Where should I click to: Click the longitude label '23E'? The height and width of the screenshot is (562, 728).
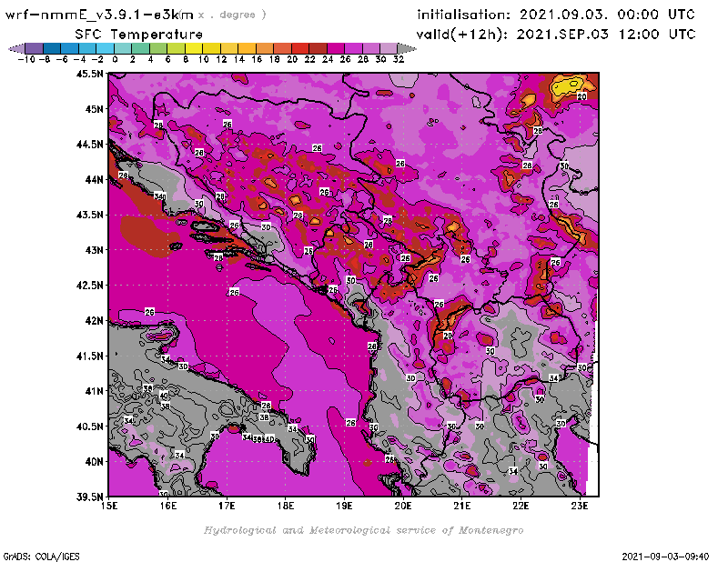tap(580, 506)
